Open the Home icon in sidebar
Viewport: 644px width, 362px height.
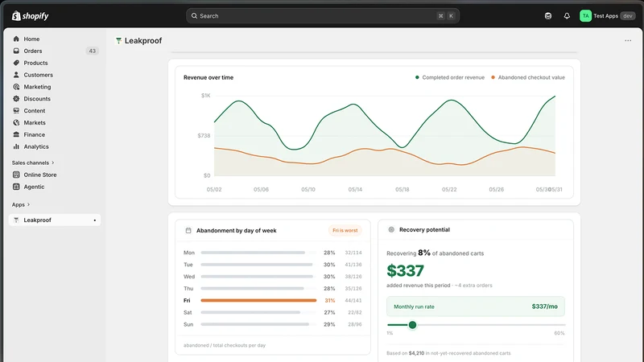pyautogui.click(x=16, y=39)
